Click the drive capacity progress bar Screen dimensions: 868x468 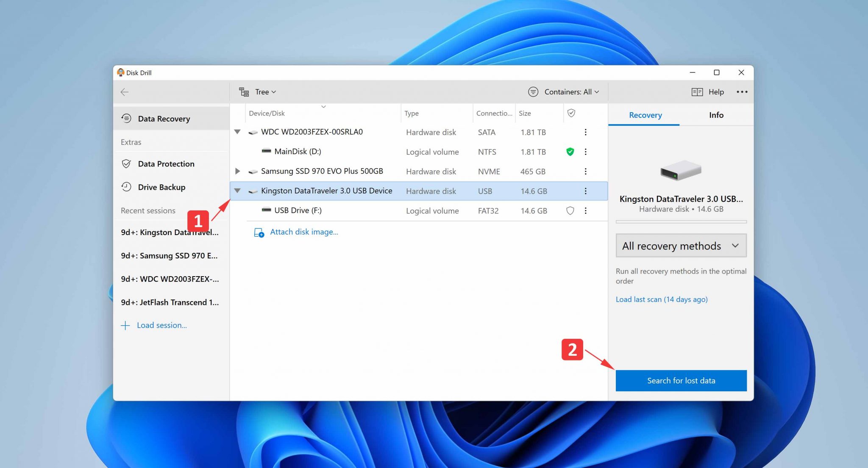click(x=681, y=222)
